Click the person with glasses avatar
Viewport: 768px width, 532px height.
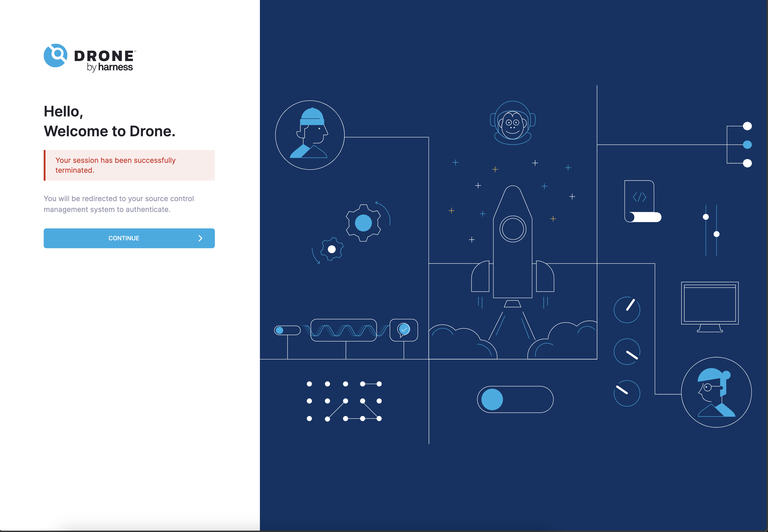point(716,392)
